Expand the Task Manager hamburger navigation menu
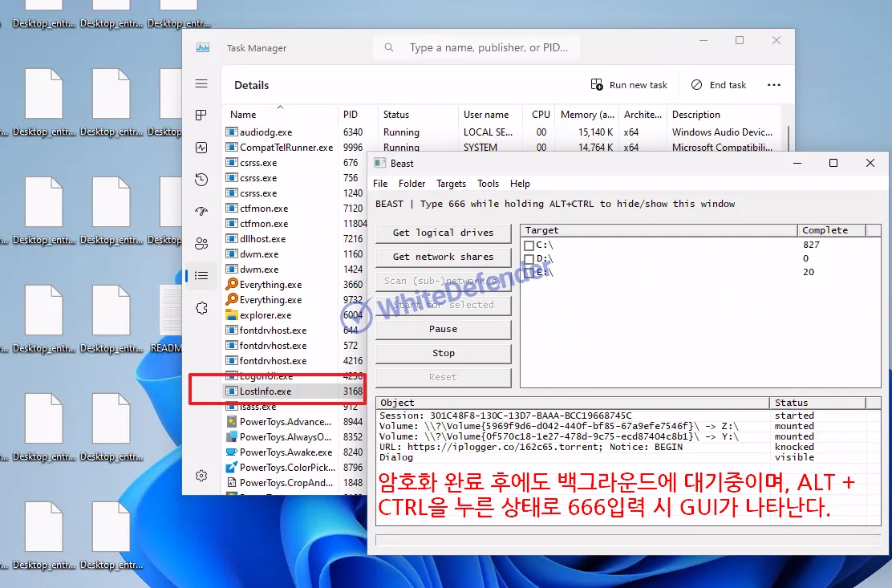 click(x=201, y=84)
